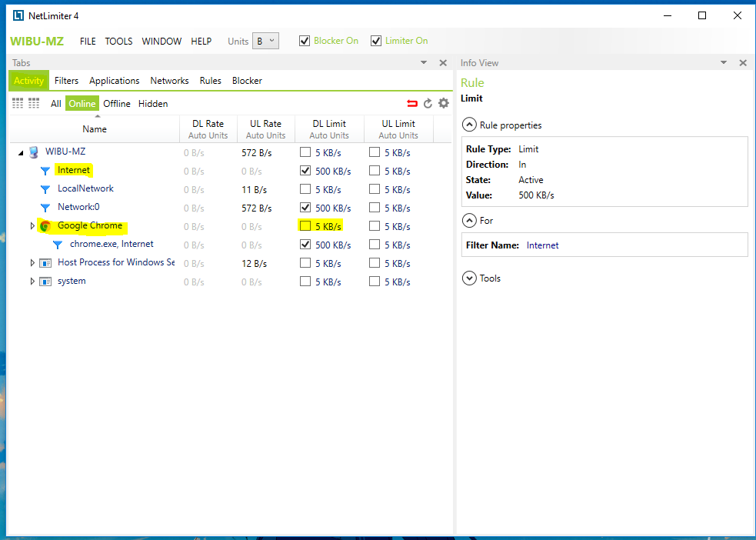Open the gear settings icon in Activity toolbar
This screenshot has width=756, height=540.
pos(444,103)
